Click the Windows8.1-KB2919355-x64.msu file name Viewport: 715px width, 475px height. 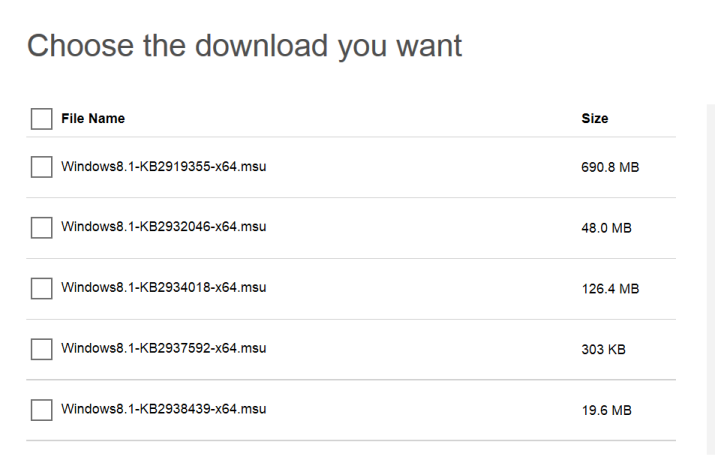164,166
